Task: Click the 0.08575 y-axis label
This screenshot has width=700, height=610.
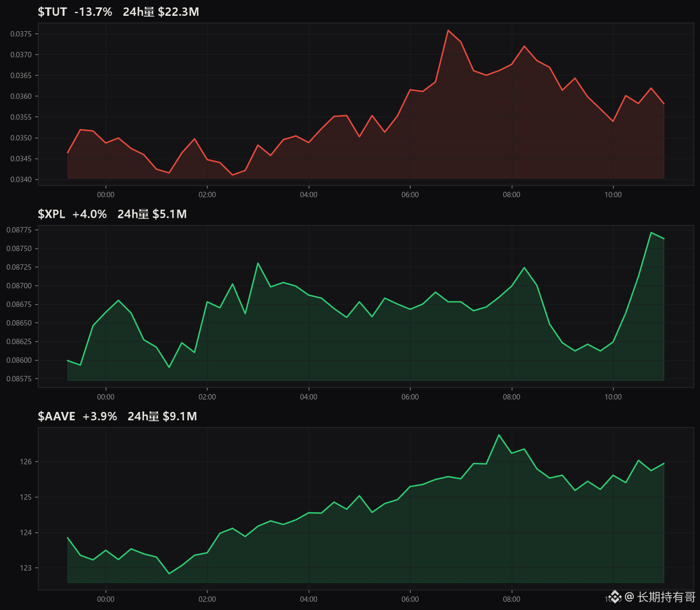Action: click(x=19, y=379)
